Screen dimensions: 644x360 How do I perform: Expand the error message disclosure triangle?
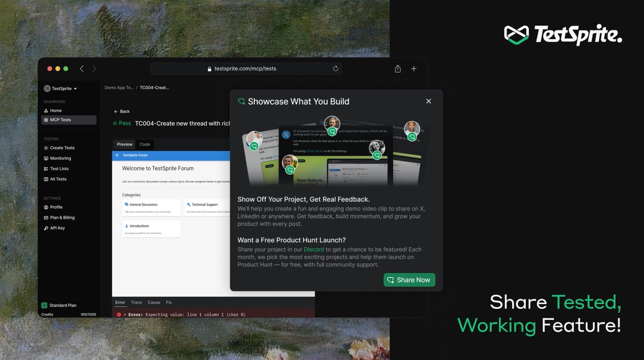pos(125,314)
